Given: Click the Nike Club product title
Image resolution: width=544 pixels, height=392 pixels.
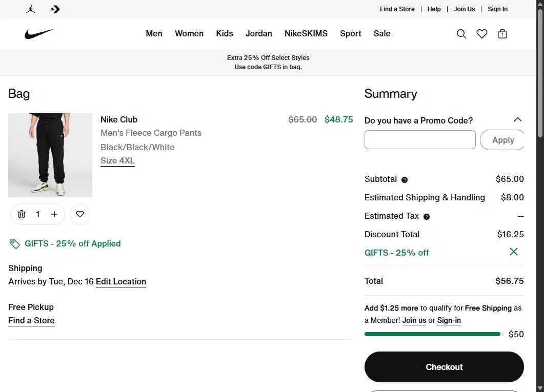Looking at the screenshot, I should click(x=119, y=119).
